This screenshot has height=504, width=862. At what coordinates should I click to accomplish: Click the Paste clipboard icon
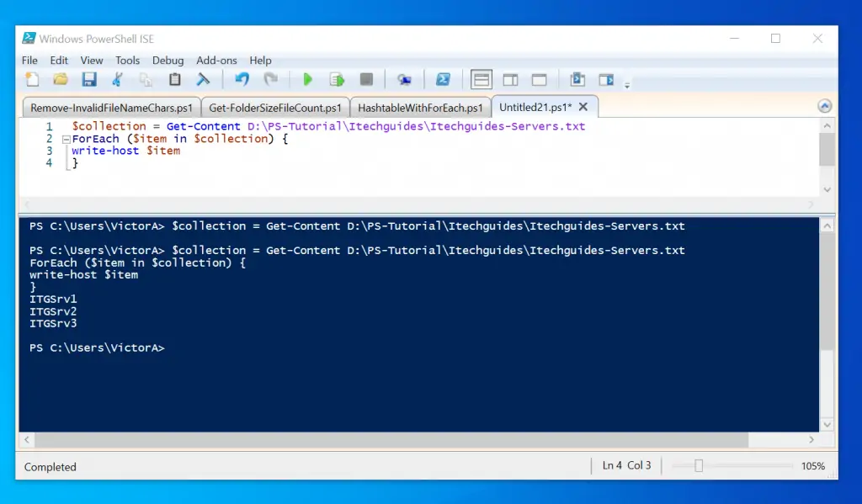coord(175,80)
